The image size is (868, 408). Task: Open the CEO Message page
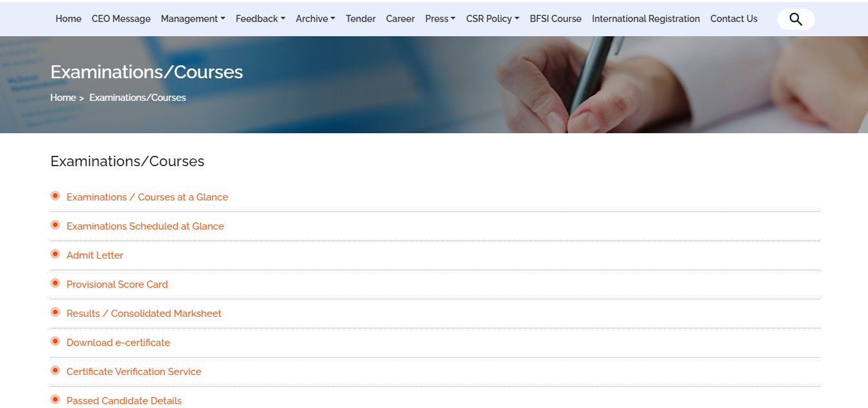coord(121,19)
